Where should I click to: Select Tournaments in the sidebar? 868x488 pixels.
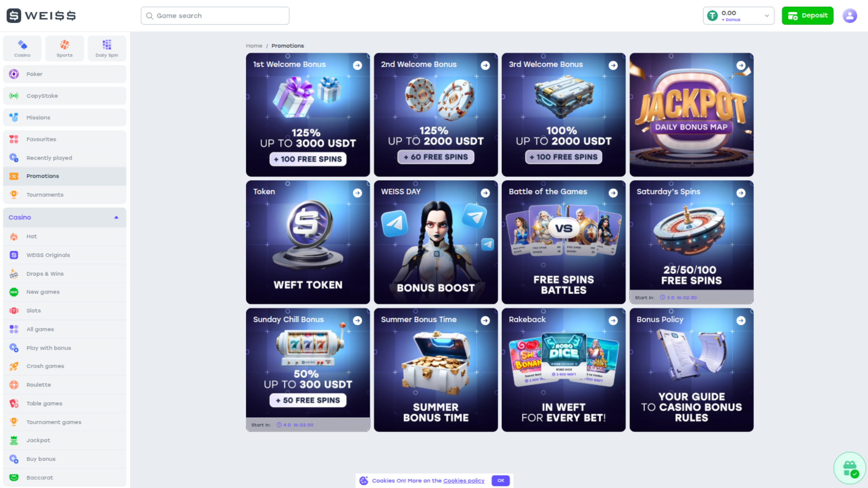65,195
